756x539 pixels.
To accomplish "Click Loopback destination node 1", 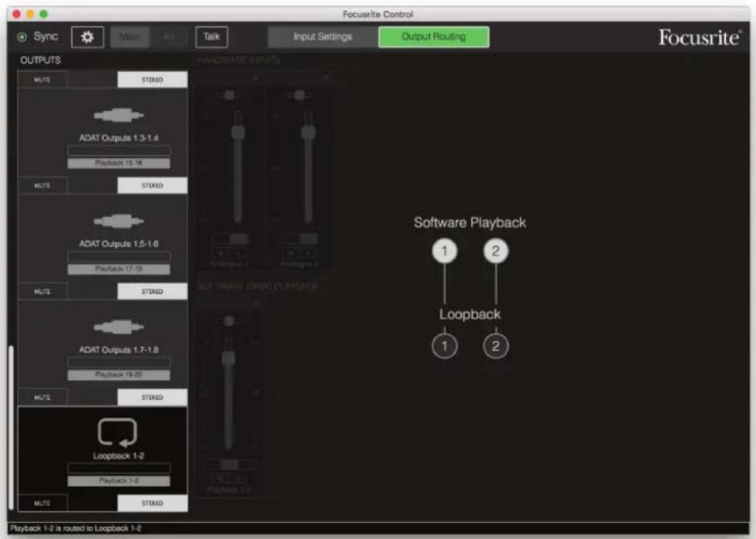I will click(x=444, y=346).
